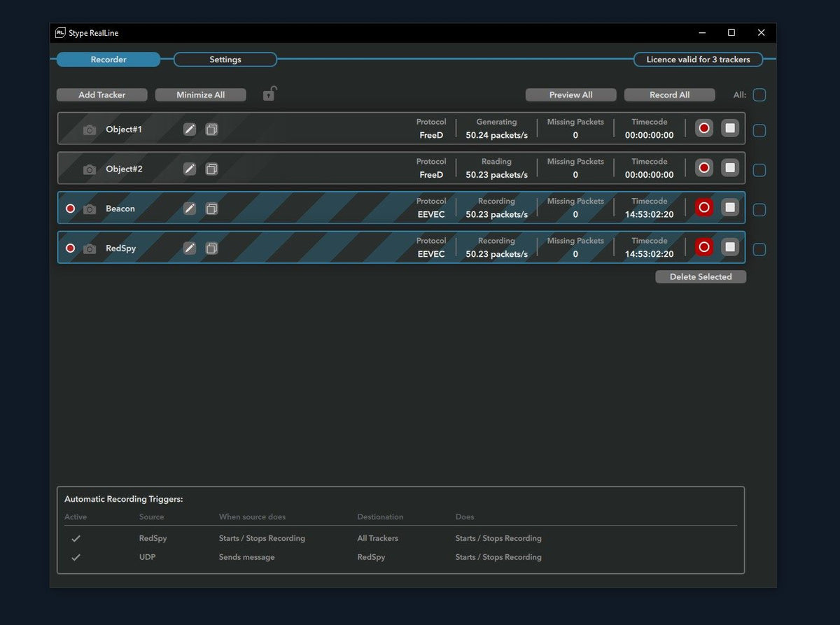Image resolution: width=840 pixels, height=625 pixels.
Task: Click the Stype RealLine app logo
Action: (x=60, y=32)
